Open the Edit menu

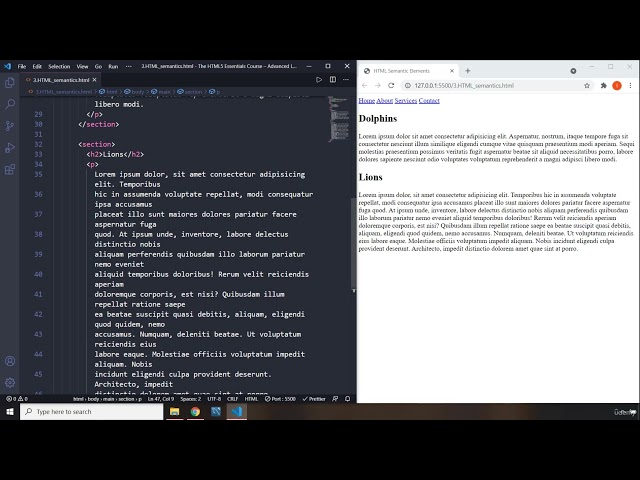pos(37,66)
